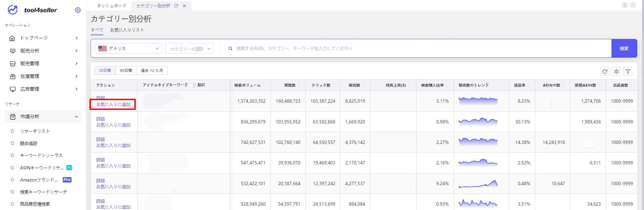
Task: Click the tool4seller logo icon
Action: click(13, 10)
